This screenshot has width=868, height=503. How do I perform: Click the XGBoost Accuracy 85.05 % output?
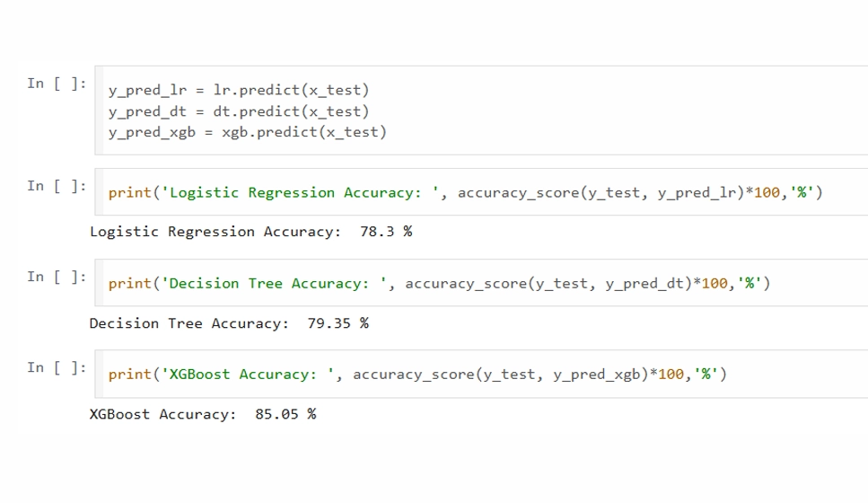(x=203, y=414)
